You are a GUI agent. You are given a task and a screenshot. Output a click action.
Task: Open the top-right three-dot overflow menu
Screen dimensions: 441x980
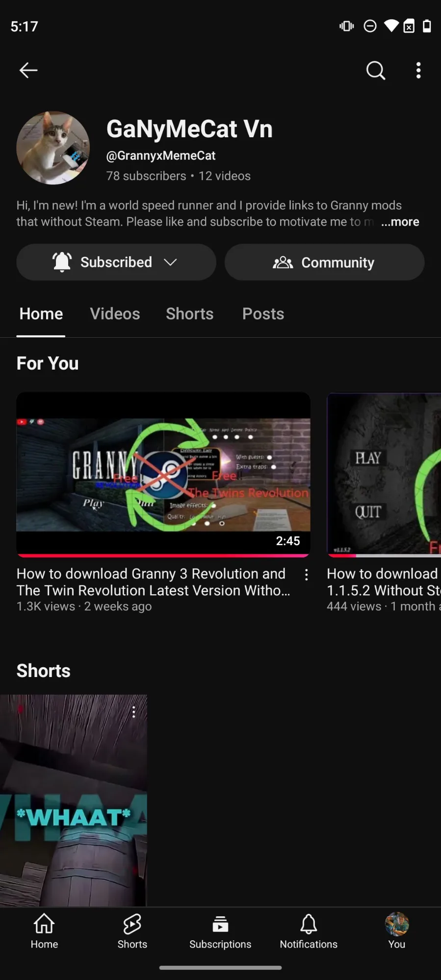point(418,70)
